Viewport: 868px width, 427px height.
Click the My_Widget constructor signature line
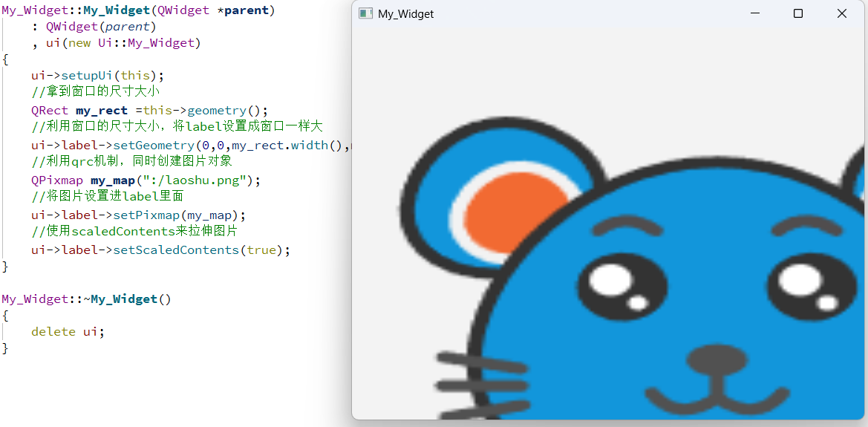point(138,10)
